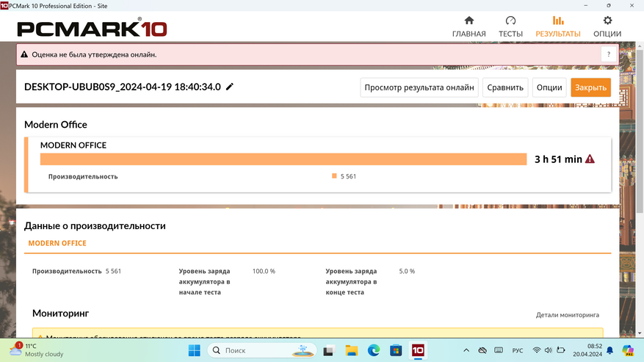Click the orange legend swatch beside 5 561
Image resolution: width=644 pixels, height=362 pixels.
(x=334, y=176)
